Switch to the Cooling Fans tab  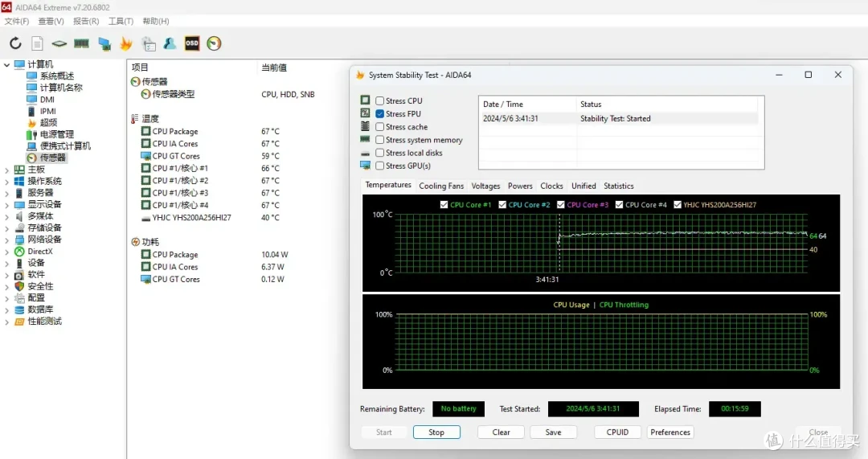tap(441, 186)
